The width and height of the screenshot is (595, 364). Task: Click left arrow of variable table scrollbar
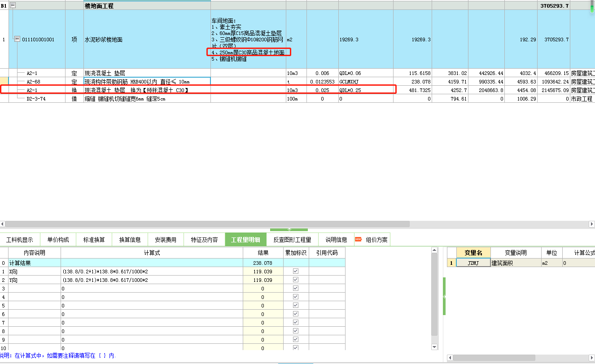[450, 358]
